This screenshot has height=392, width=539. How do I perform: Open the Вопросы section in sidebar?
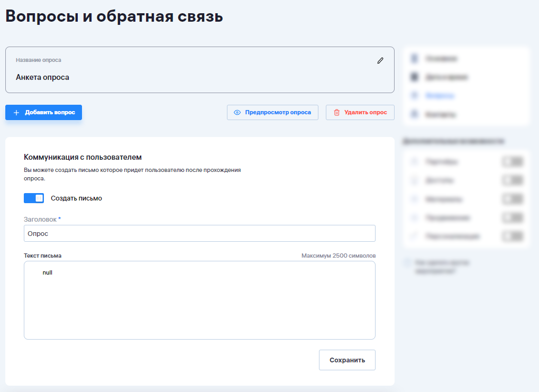pos(440,96)
